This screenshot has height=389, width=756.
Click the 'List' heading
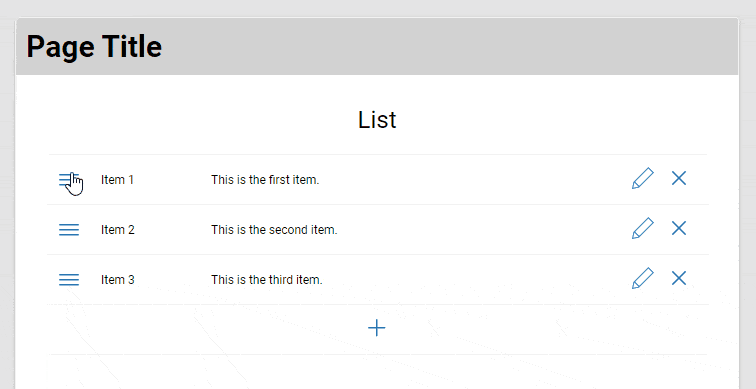point(377,120)
